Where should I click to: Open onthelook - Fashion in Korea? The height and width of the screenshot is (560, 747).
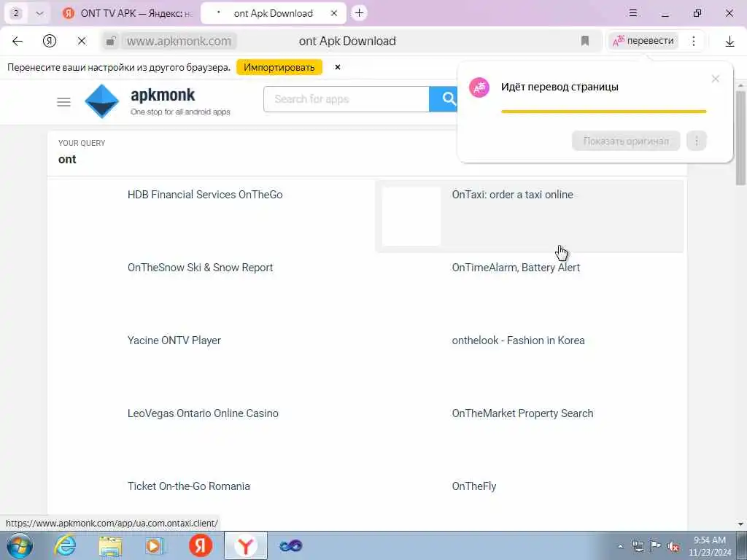pyautogui.click(x=518, y=340)
